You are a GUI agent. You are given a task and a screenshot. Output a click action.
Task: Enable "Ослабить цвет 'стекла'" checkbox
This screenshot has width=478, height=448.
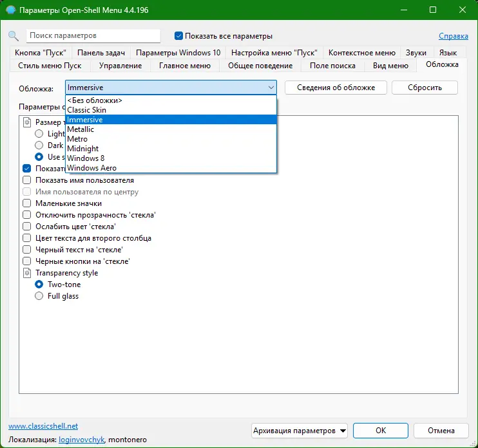[27, 227]
